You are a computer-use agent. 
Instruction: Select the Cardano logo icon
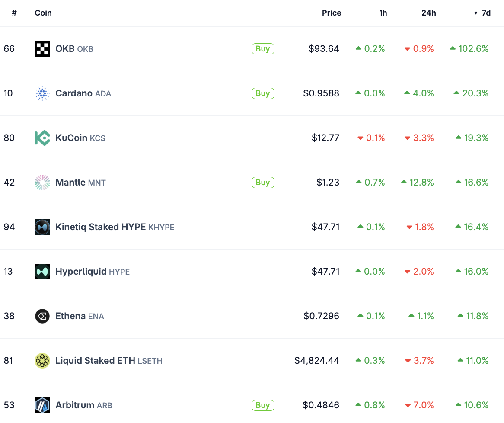click(x=42, y=93)
